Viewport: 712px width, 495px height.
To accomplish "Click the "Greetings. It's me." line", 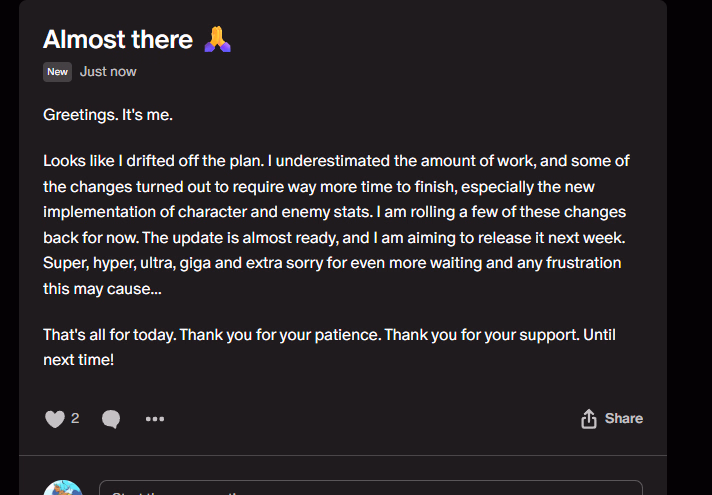I will pyautogui.click(x=108, y=115).
